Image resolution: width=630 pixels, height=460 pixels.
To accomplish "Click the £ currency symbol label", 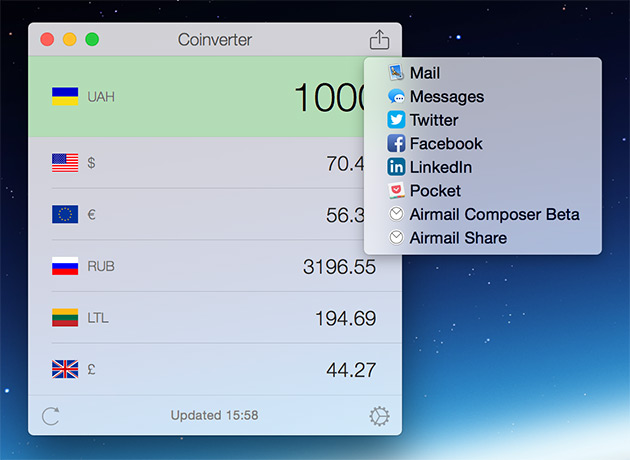I will click(91, 369).
